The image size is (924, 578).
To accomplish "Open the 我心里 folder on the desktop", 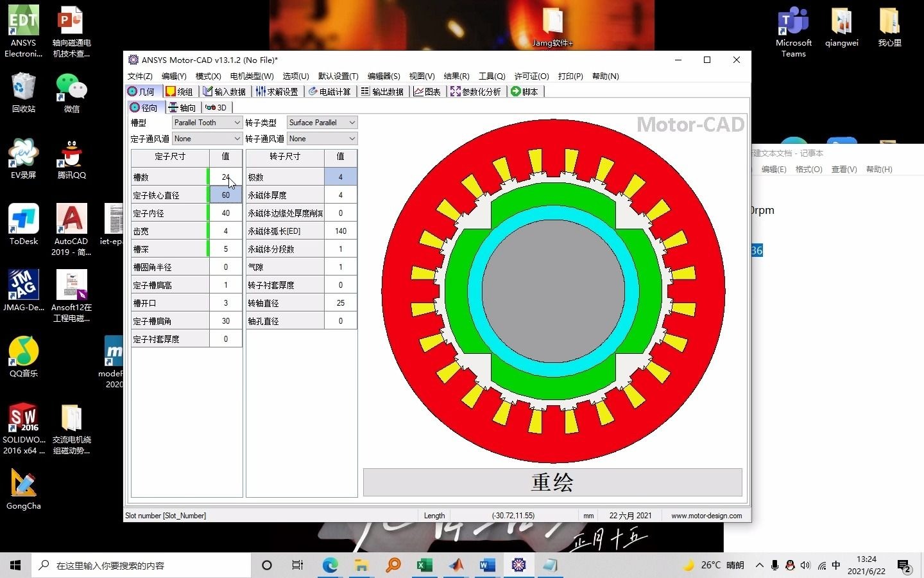I will pyautogui.click(x=889, y=27).
